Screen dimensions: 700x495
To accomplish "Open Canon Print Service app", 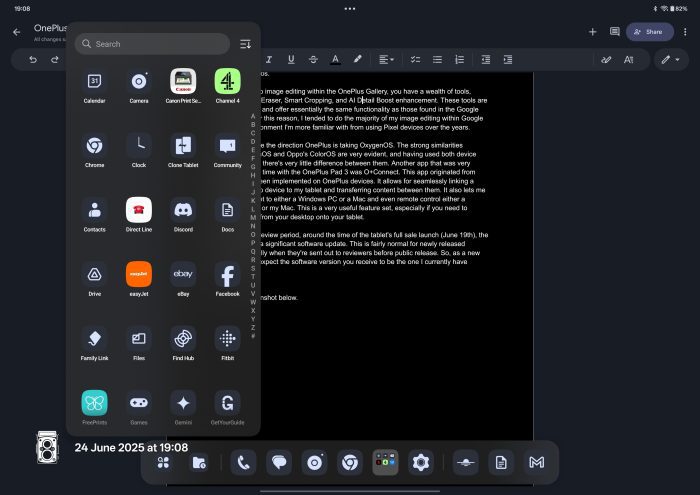I will click(183, 81).
